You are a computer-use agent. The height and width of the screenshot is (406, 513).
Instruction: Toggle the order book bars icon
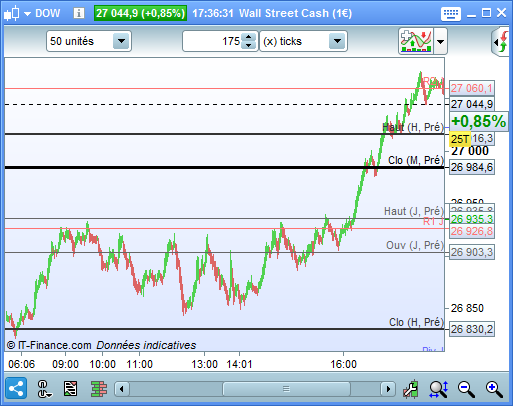[x=99, y=389]
